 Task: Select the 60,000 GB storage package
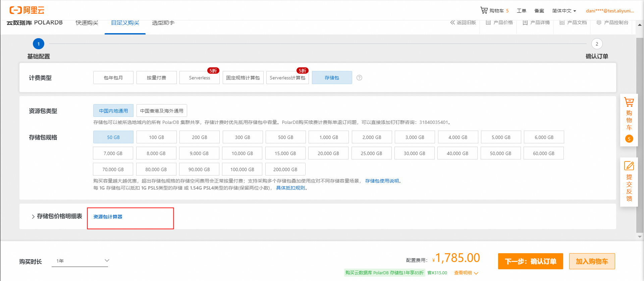pos(544,153)
